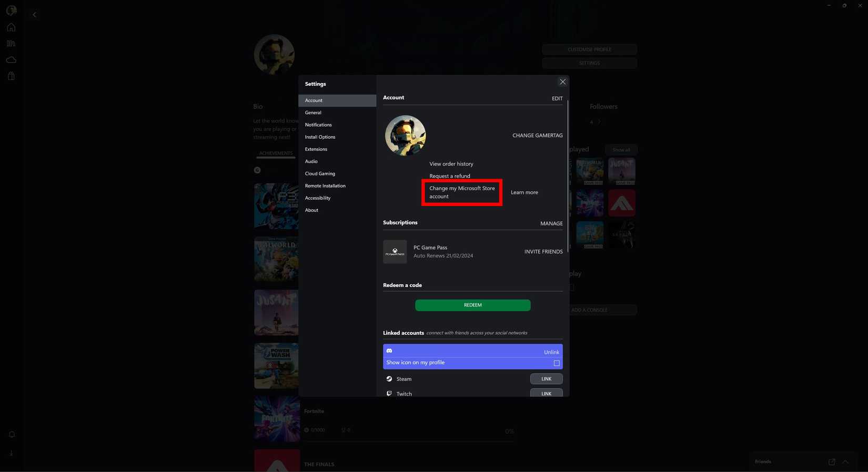Unlink the connected Discord account
Image resolution: width=868 pixels, height=472 pixels.
pyautogui.click(x=551, y=352)
